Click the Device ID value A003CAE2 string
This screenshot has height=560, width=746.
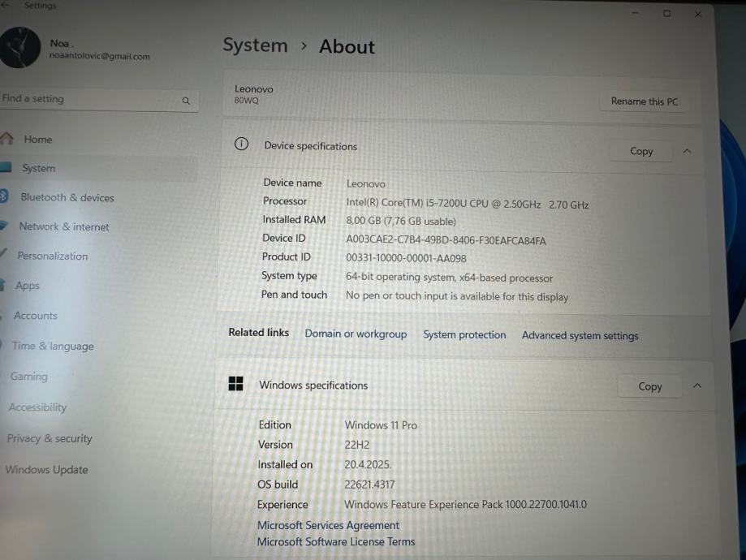[446, 240]
